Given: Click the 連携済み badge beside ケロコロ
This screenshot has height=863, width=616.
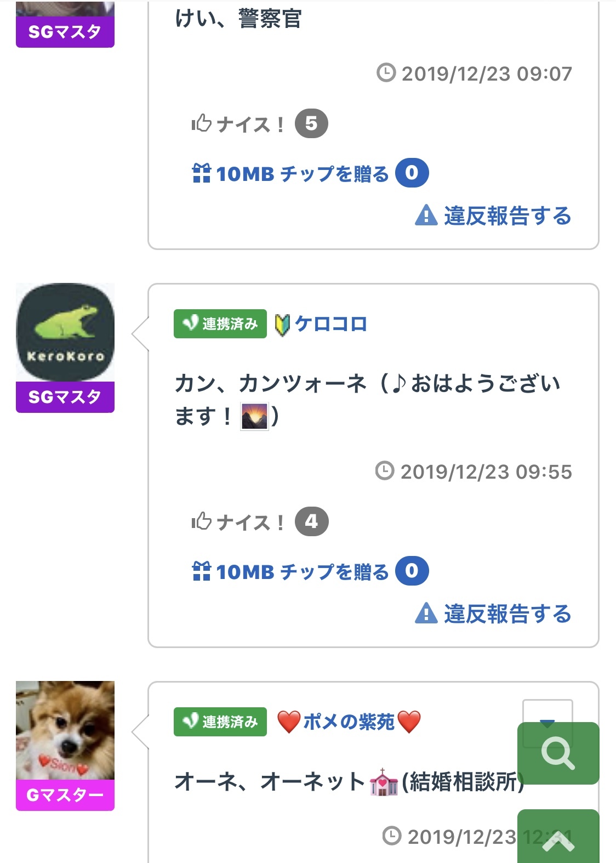Looking at the screenshot, I should (x=220, y=324).
